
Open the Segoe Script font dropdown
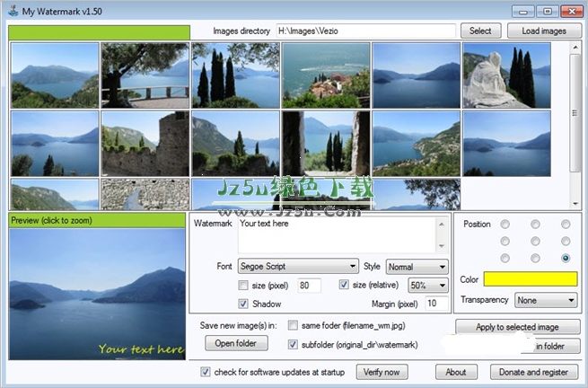pyautogui.click(x=298, y=267)
